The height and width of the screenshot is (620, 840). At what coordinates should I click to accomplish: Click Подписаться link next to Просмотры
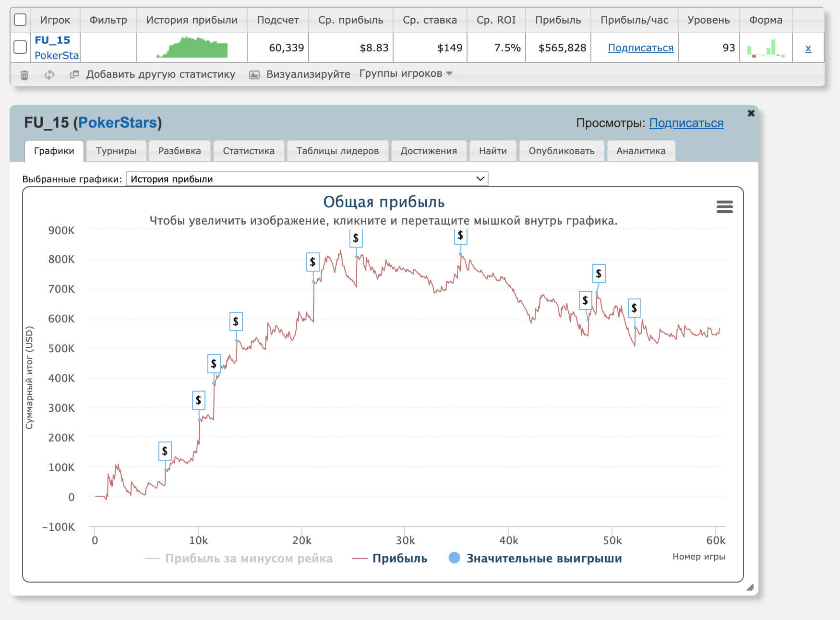coord(686,123)
